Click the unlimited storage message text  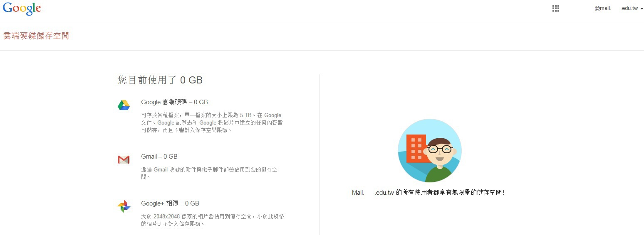coord(428,193)
